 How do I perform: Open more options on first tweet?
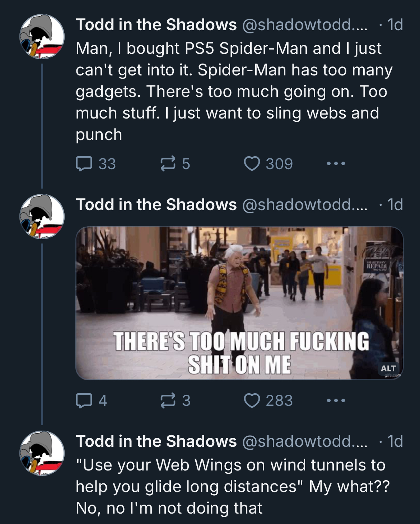tap(336, 164)
